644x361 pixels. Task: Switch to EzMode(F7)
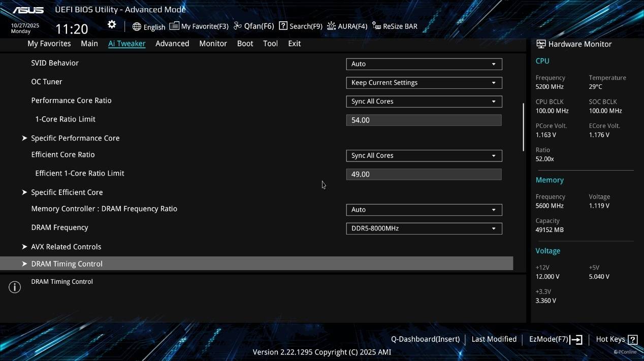coord(549,339)
